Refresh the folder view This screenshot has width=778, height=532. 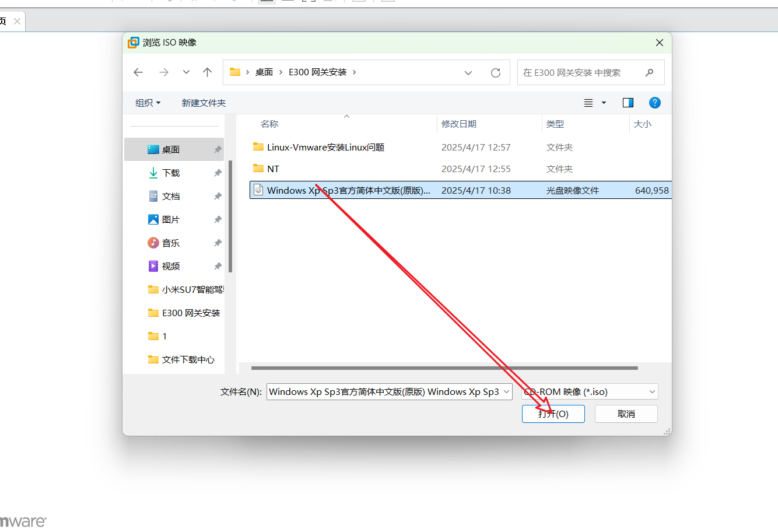coord(496,72)
